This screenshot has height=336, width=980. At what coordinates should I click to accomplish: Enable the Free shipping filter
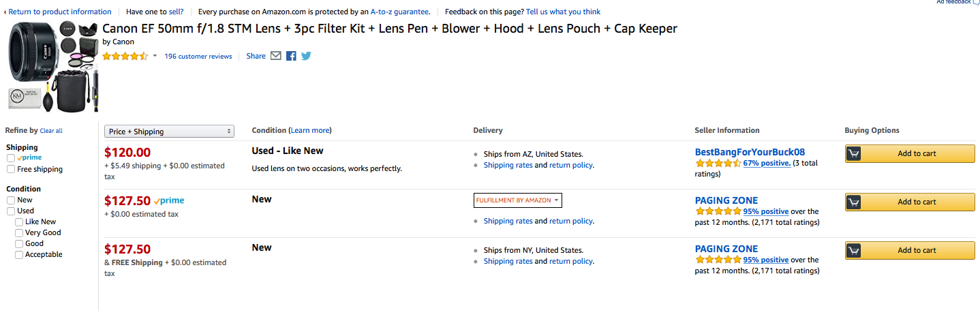coord(11,169)
